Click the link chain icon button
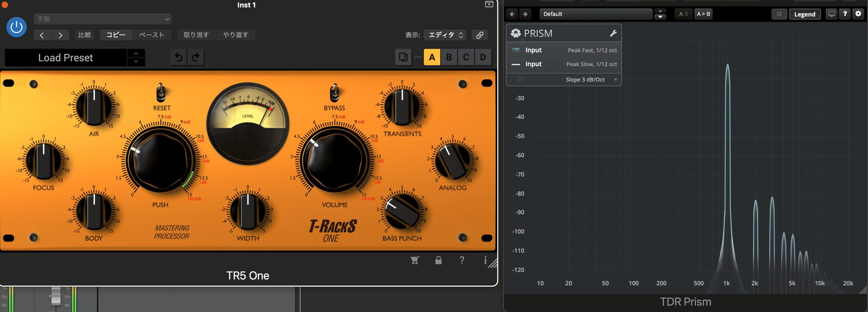 tap(479, 35)
